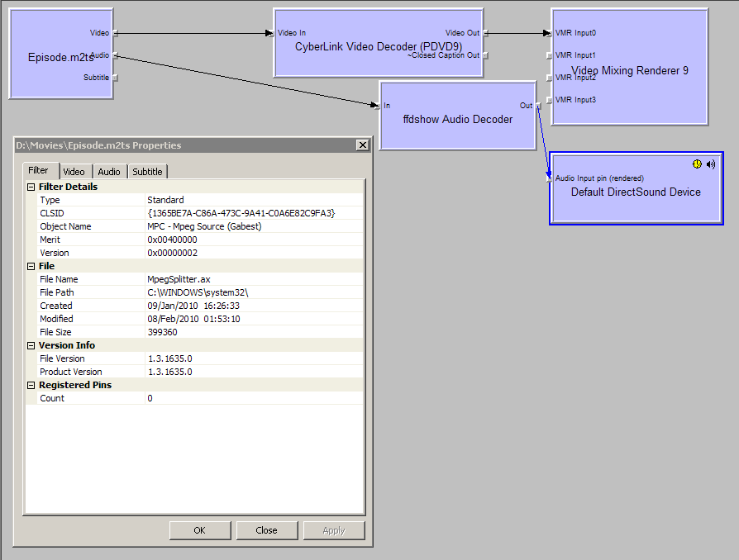Click the Video In pin of CyberLink decoder

(x=271, y=33)
